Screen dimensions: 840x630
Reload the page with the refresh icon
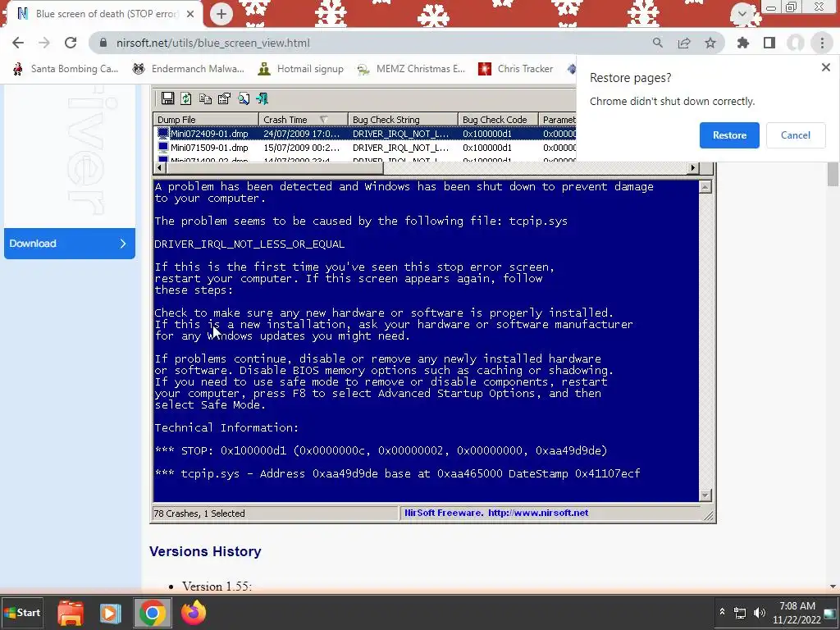[71, 43]
